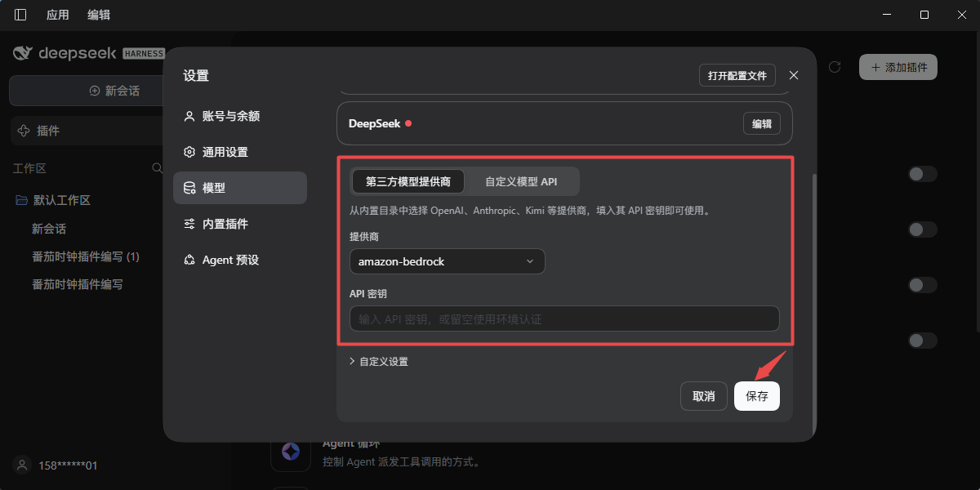The height and width of the screenshot is (490, 980).
Task: Click the person icon for 账号与余额
Action: coord(189,116)
